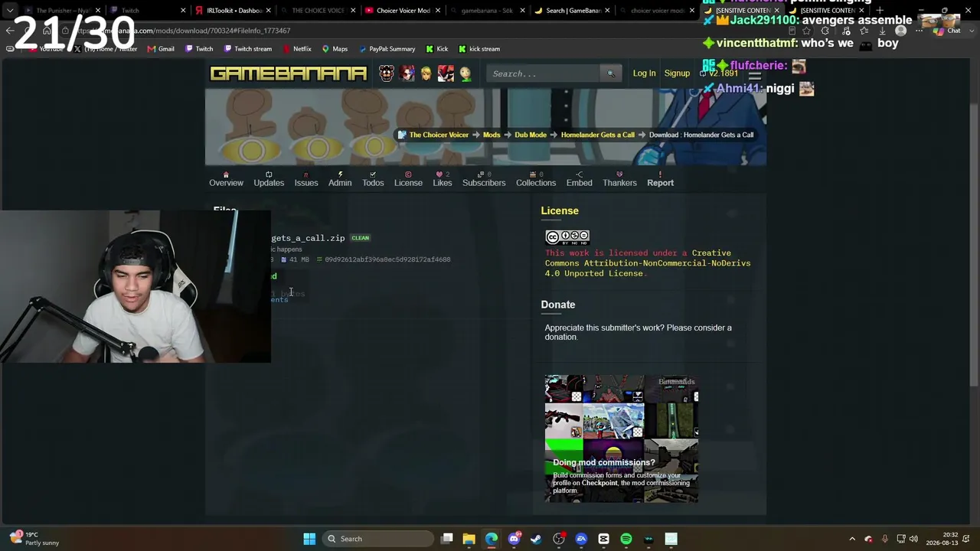Open Microsoft Edge from the taskbar
Viewport: 980px width, 551px height.
tap(492, 539)
